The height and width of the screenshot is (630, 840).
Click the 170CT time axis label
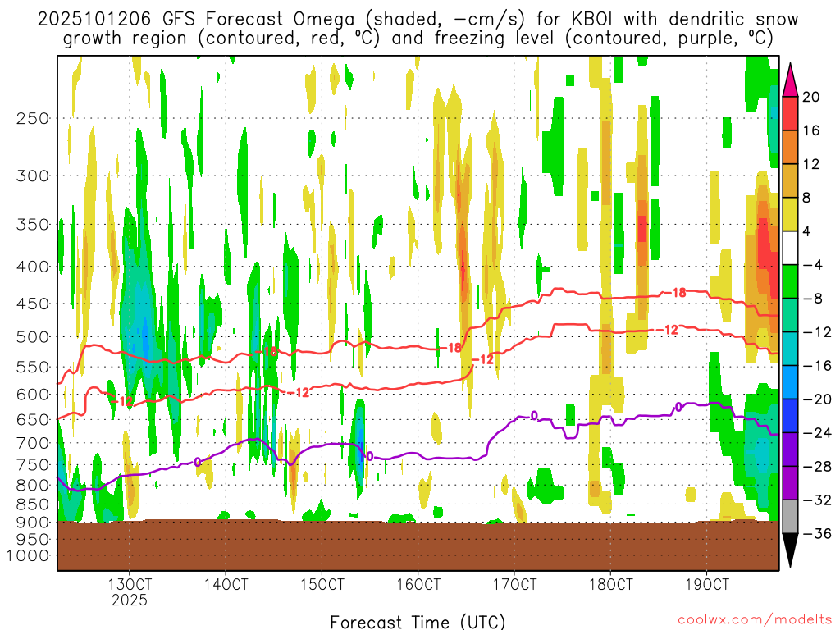(514, 583)
